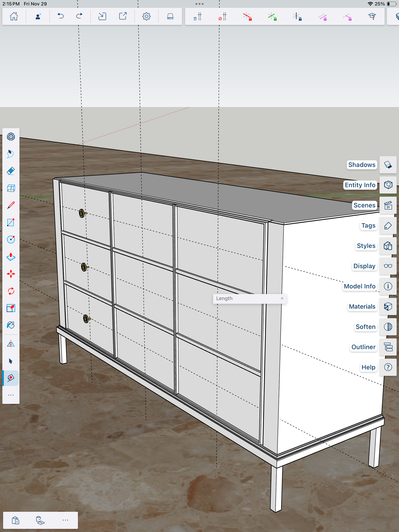Toggle blue axis lock

click(x=297, y=17)
